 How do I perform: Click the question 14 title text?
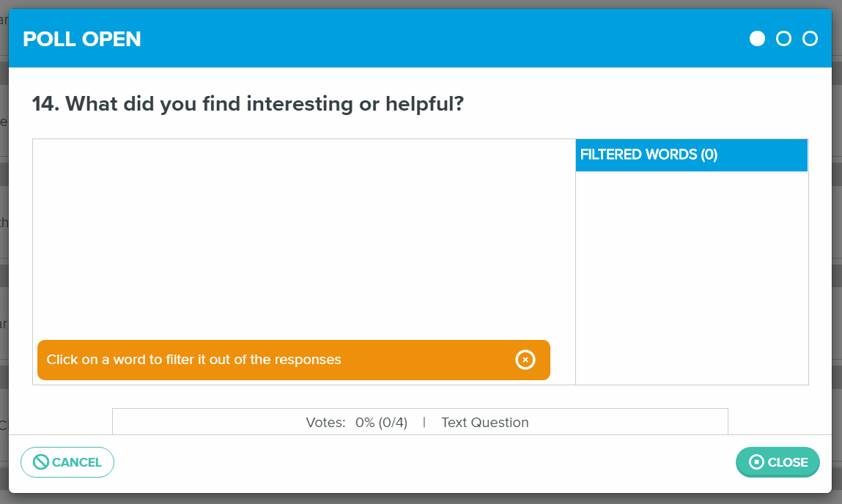(248, 103)
